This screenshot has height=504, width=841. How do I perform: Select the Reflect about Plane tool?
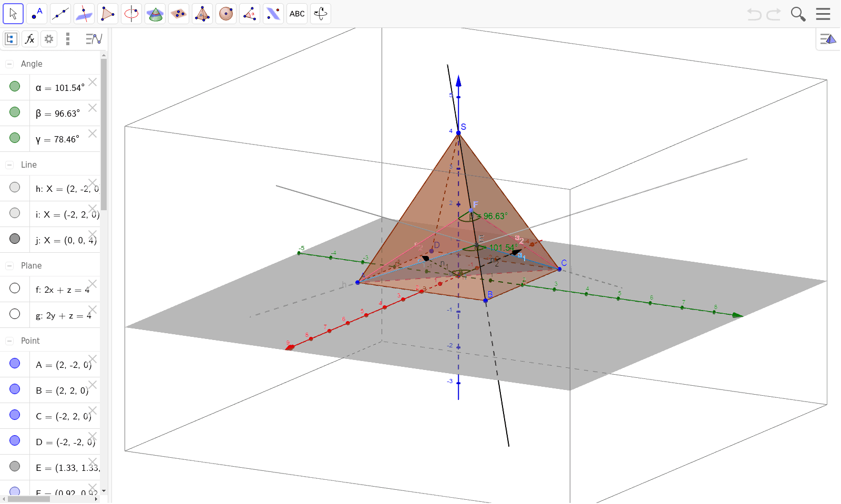click(x=273, y=14)
